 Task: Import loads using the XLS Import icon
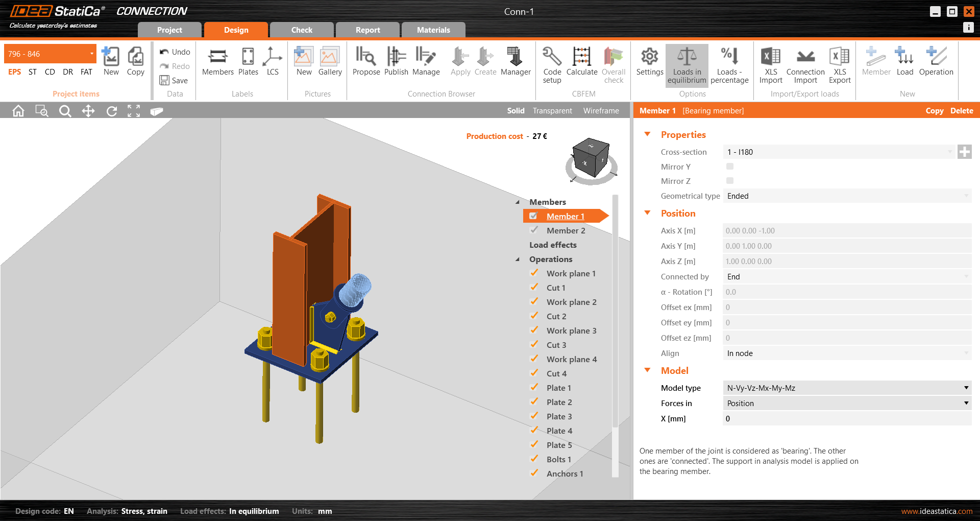[x=770, y=61]
